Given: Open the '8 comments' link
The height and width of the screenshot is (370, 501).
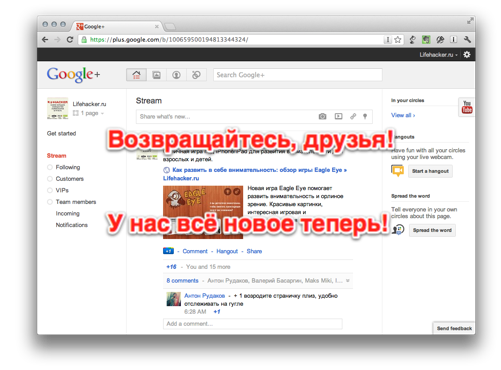Looking at the screenshot, I should (x=182, y=281).
